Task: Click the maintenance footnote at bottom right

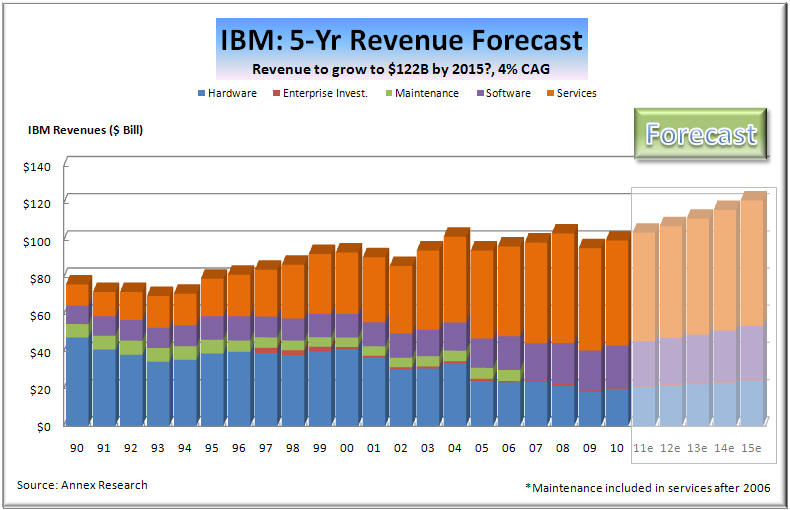Action: (649, 487)
